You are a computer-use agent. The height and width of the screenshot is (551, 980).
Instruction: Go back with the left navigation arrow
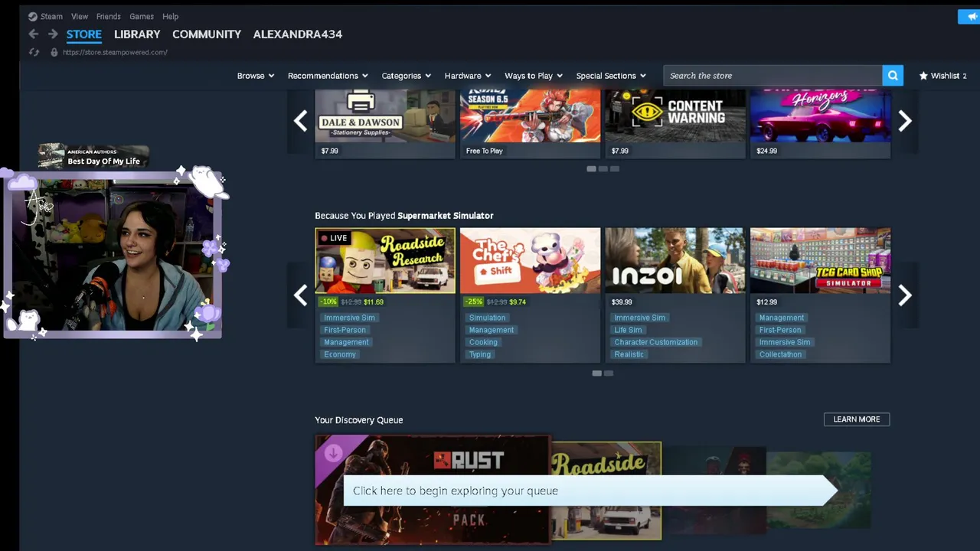33,34
